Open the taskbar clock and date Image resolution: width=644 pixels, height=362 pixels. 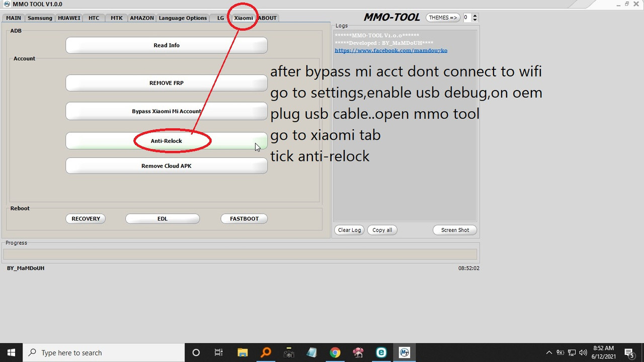click(x=604, y=352)
